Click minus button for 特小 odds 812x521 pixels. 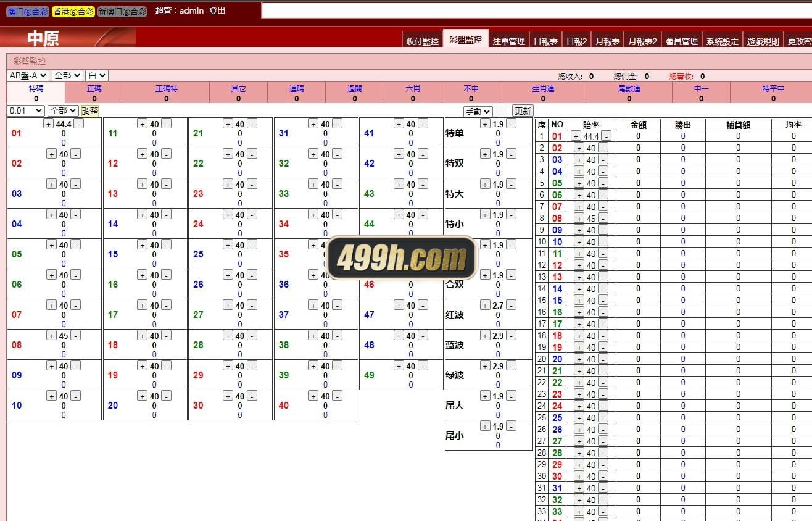511,215
